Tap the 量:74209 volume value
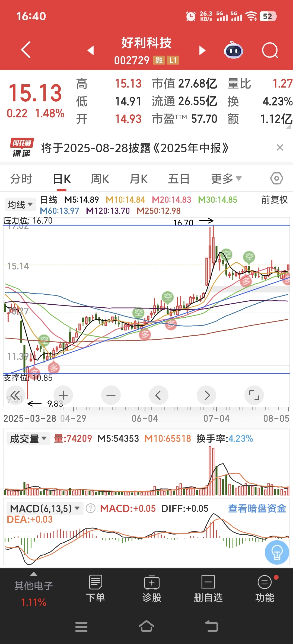The height and width of the screenshot is (644, 293). (x=73, y=439)
